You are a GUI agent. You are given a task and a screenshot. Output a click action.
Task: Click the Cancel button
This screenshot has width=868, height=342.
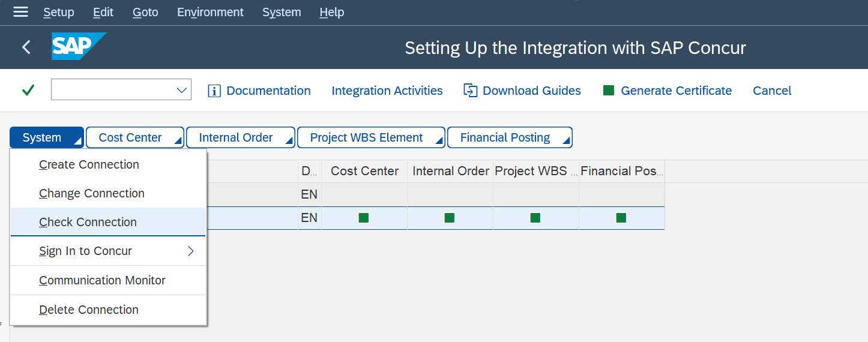pos(772,91)
